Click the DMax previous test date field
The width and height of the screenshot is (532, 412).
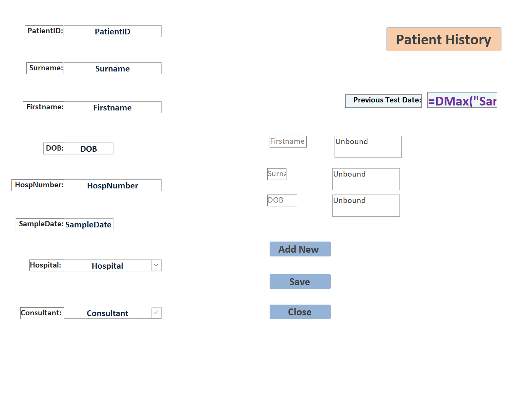pos(462,100)
